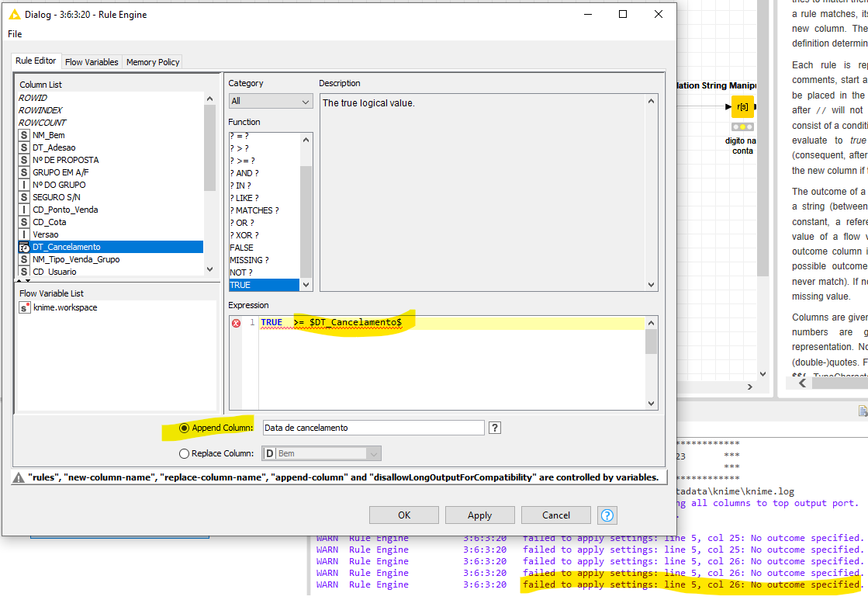Image resolution: width=868 pixels, height=600 pixels.
Task: Click the Integer type icon beside Versao
Action: point(24,234)
